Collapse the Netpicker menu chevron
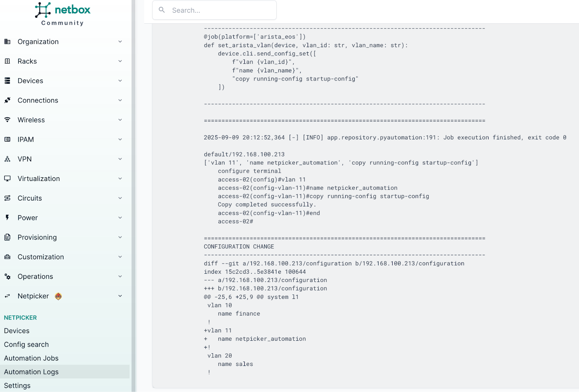 [120, 296]
